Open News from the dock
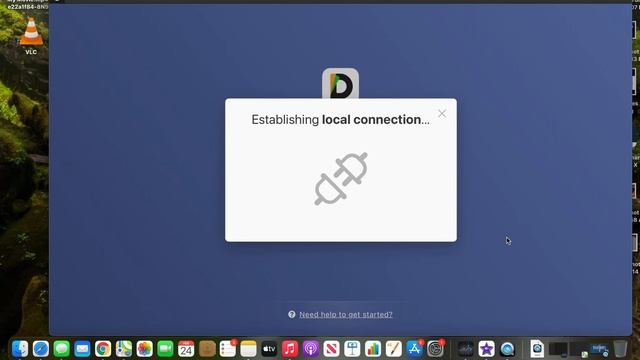Screen dimensions: 640x360 pyautogui.click(x=331, y=349)
